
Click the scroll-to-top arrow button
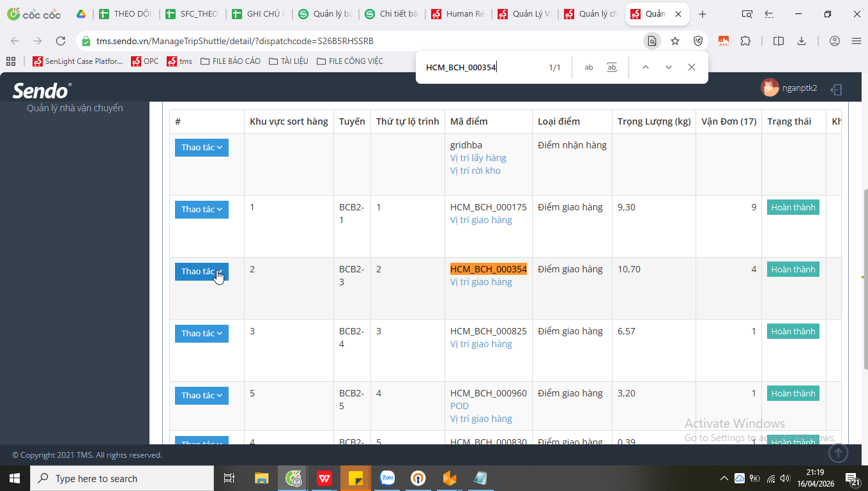(838, 453)
